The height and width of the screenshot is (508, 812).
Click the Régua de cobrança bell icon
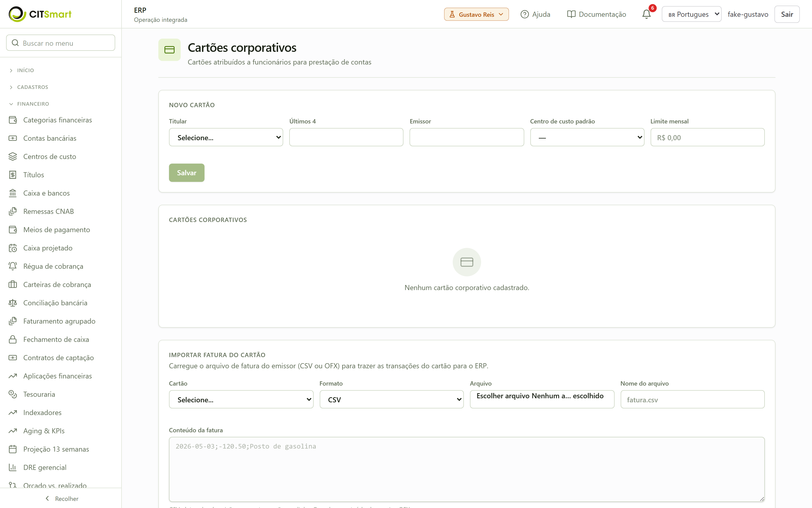click(13, 266)
